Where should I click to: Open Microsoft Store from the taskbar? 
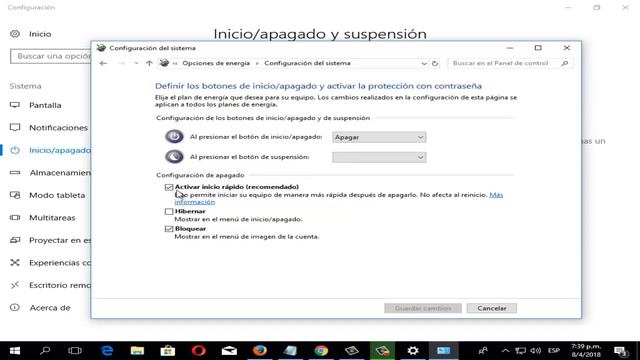(168, 351)
